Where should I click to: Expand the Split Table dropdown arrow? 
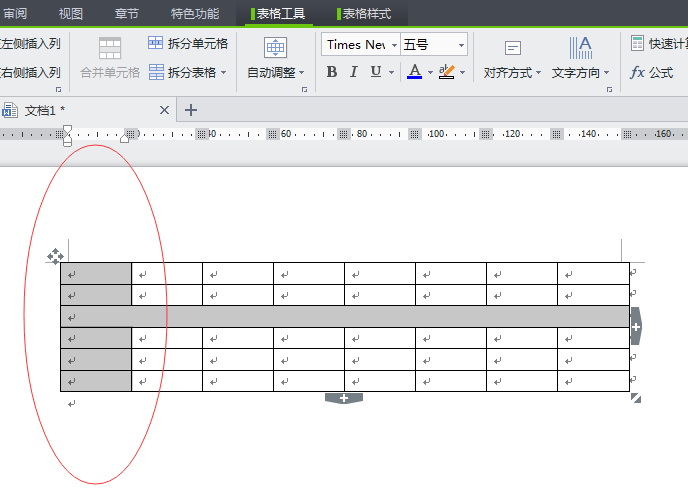click(x=223, y=72)
